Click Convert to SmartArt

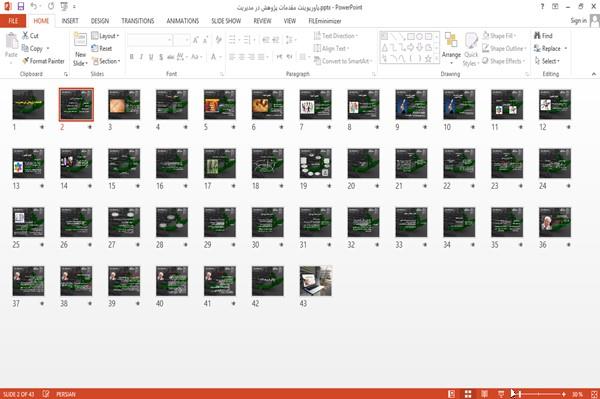click(x=342, y=61)
